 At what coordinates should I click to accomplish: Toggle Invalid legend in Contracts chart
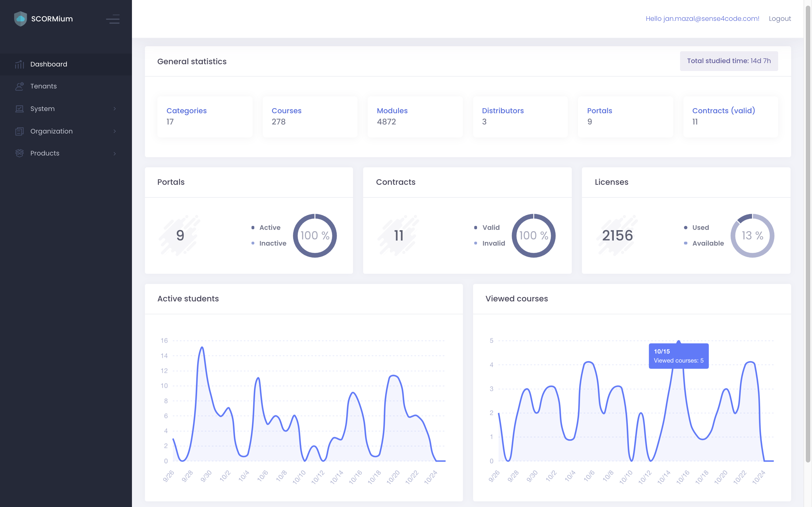493,243
